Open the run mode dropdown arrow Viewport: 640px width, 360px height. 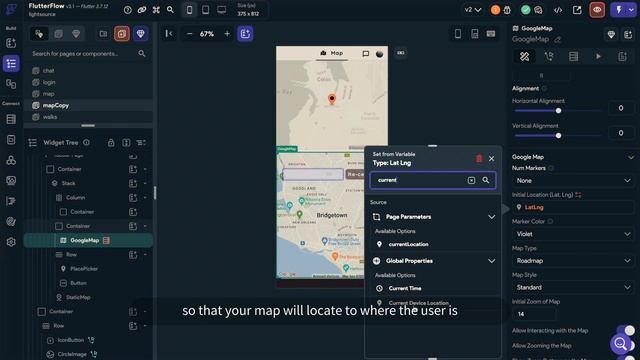(631, 10)
